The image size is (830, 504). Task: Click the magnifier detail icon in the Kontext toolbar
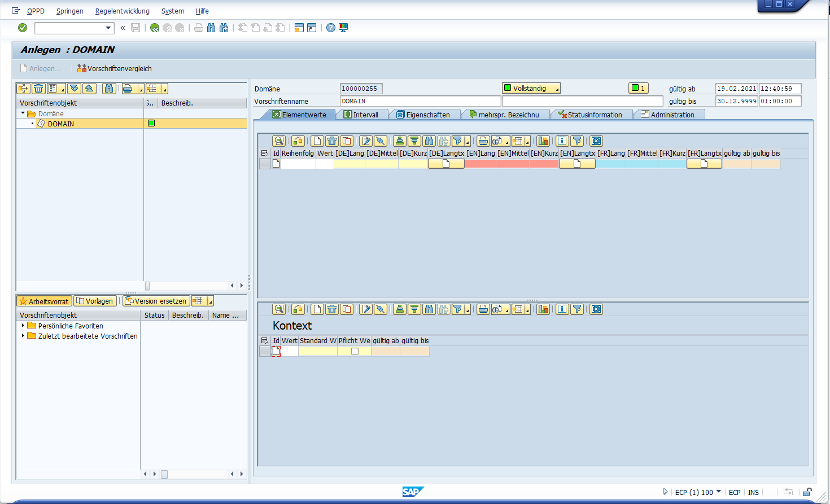(279, 309)
